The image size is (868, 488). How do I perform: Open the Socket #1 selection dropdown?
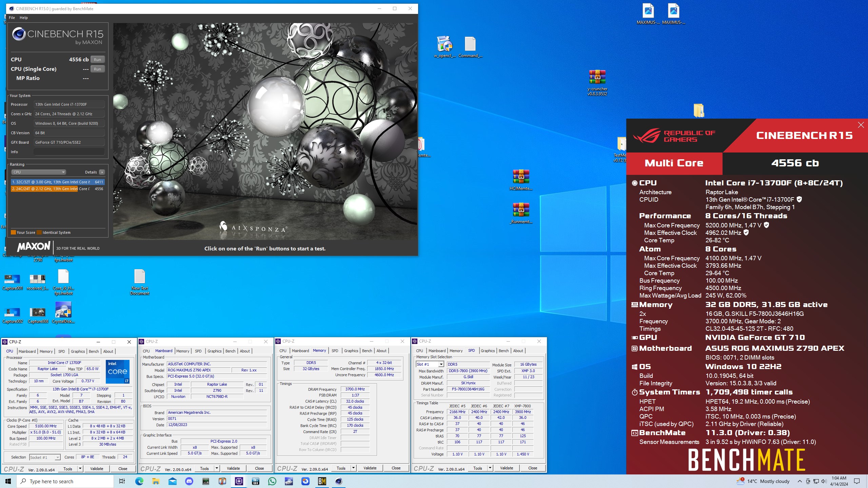tap(45, 457)
